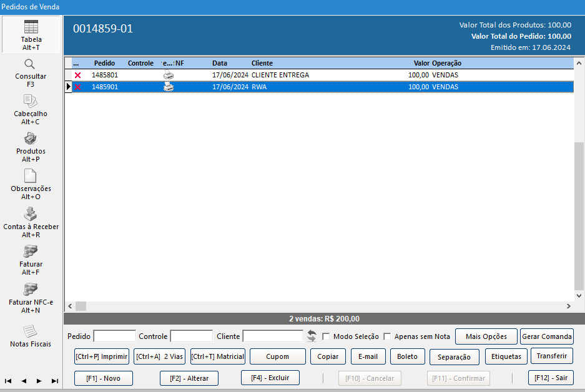Image resolution: width=585 pixels, height=392 pixels.
Task: Click [F2] - Alterar button
Action: 189,378
